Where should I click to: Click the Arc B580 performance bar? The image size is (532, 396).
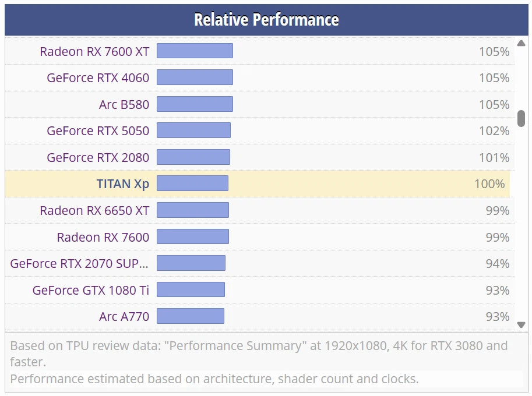(195, 104)
